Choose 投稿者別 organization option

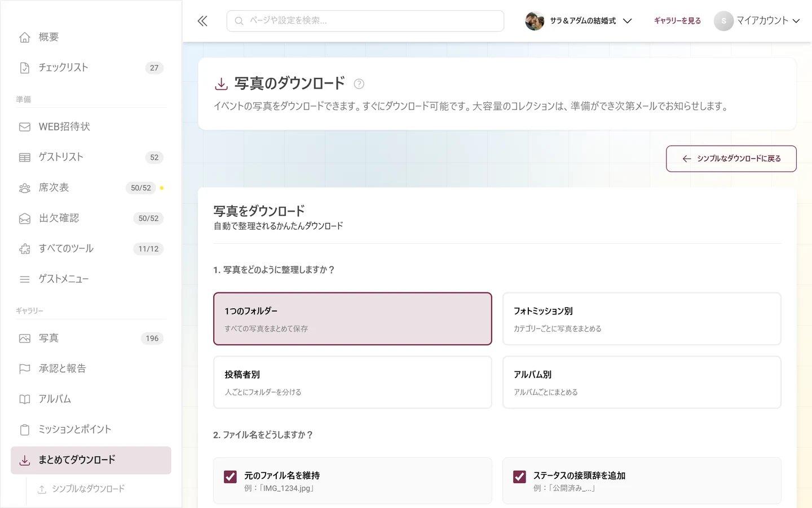(x=352, y=382)
